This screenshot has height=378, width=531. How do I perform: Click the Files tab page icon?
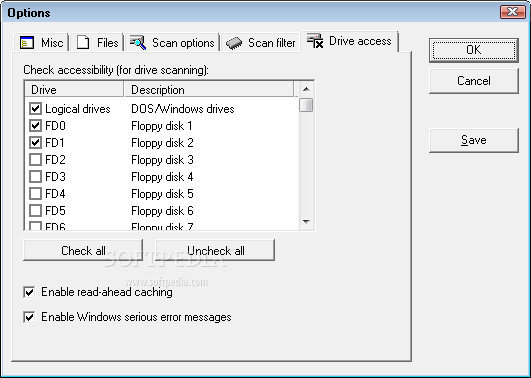(x=83, y=43)
